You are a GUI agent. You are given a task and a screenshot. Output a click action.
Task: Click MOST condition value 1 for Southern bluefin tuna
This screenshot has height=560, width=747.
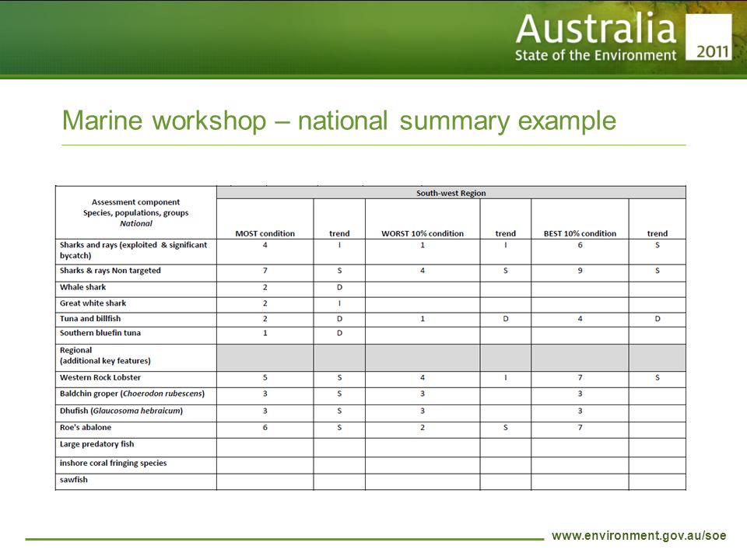click(x=265, y=333)
